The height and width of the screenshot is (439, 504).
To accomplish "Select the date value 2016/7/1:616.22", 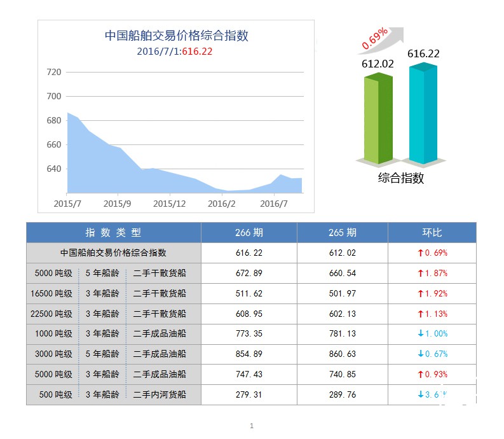I will 175,52.
